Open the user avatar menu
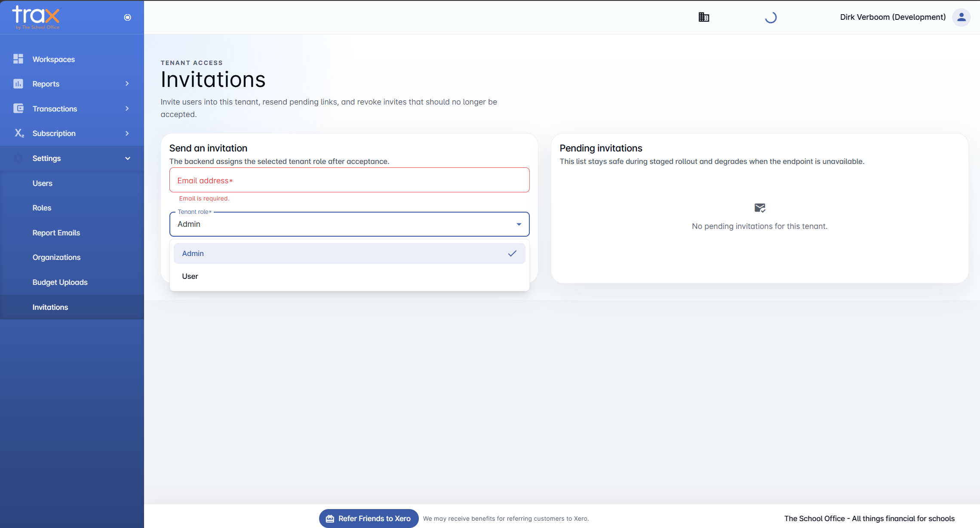 pyautogui.click(x=961, y=17)
